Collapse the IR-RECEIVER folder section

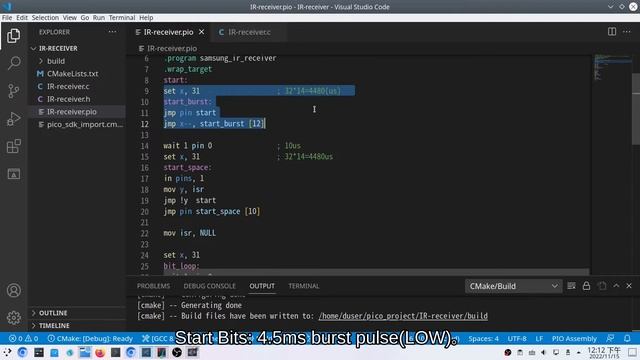tap(77, 48)
